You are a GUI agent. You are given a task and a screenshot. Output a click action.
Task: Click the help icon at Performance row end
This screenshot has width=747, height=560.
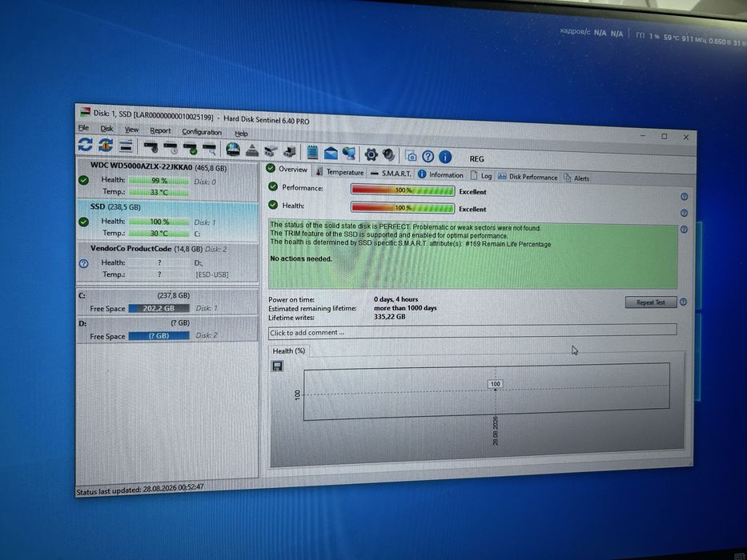pyautogui.click(x=684, y=196)
